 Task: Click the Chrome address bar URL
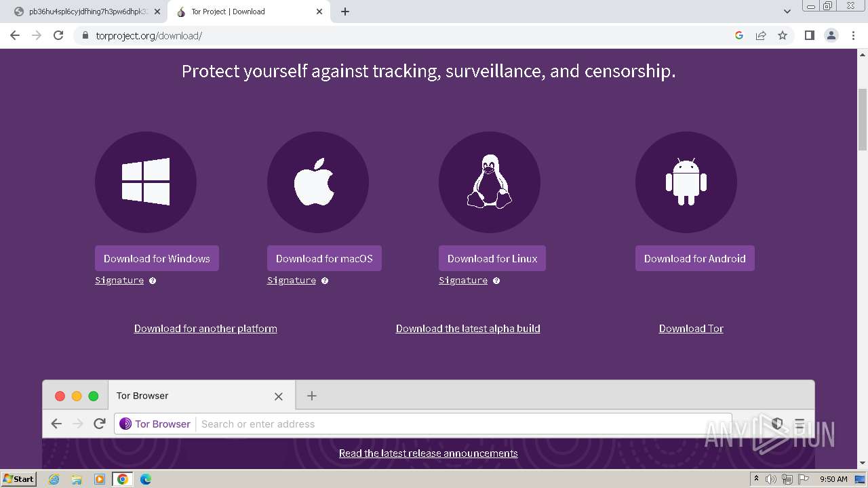click(x=149, y=35)
